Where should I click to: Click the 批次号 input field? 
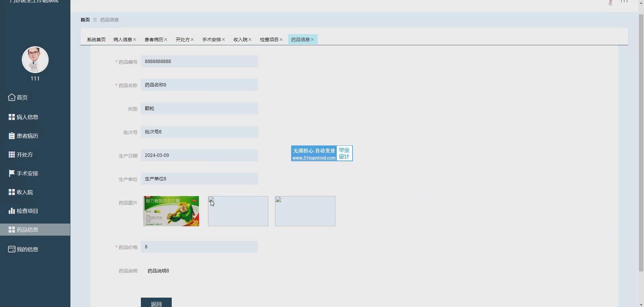click(200, 132)
